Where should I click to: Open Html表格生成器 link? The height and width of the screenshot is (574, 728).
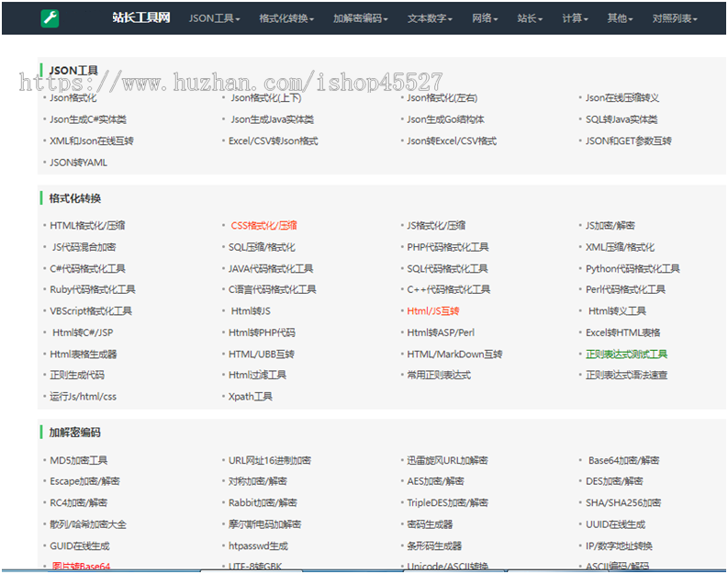84,355
